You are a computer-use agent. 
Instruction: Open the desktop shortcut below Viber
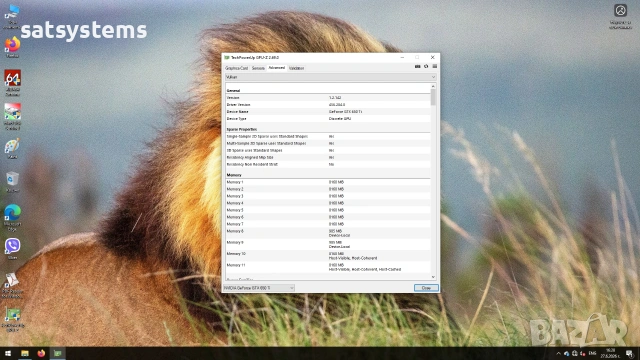[12, 285]
